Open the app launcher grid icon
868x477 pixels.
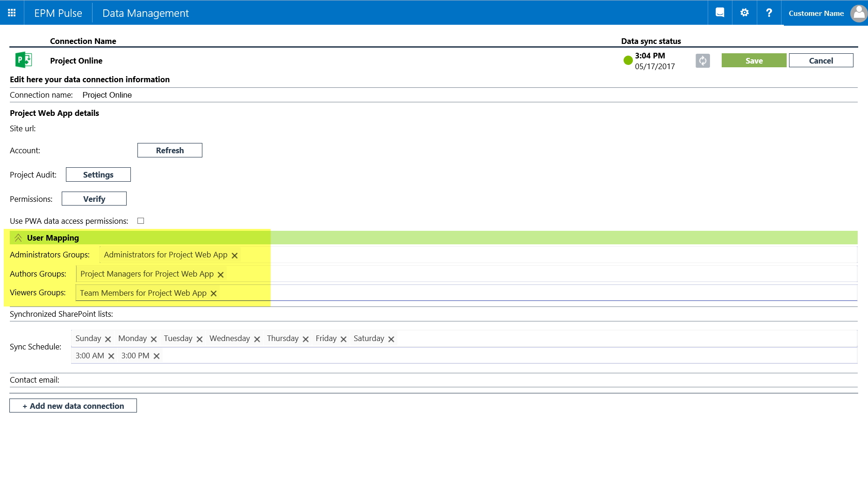[12, 13]
